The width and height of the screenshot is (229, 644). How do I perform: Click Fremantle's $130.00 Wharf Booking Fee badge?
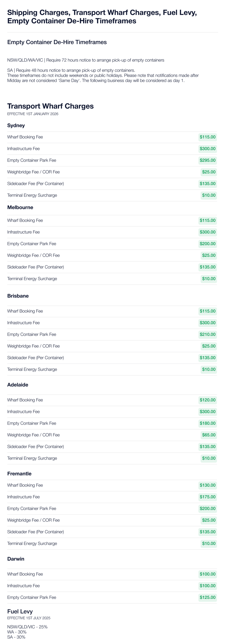tap(207, 485)
